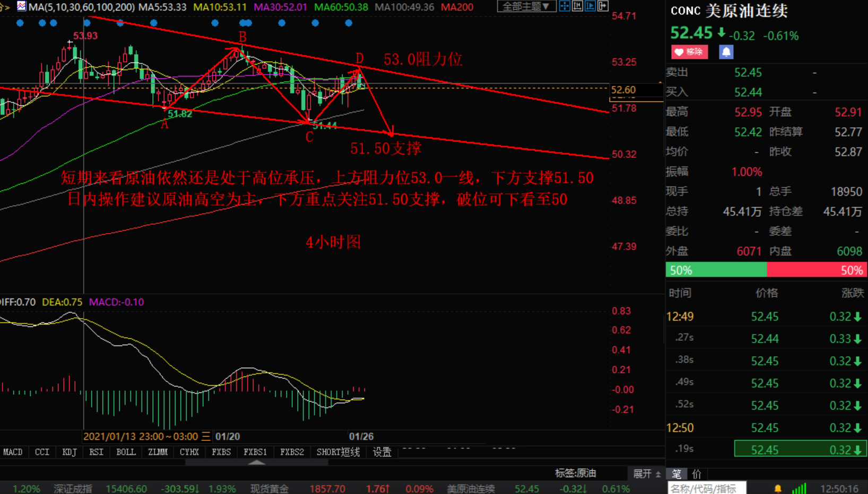Click the red 移除 remove favorite button
Image resolution: width=868 pixels, height=494 pixels.
click(x=690, y=52)
